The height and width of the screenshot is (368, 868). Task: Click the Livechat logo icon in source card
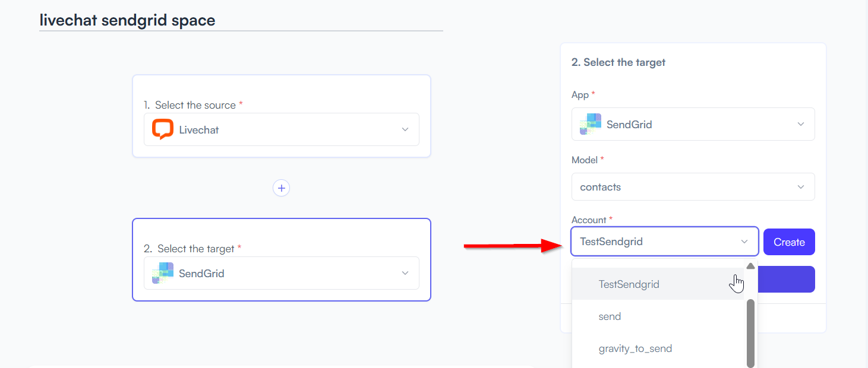pos(162,129)
